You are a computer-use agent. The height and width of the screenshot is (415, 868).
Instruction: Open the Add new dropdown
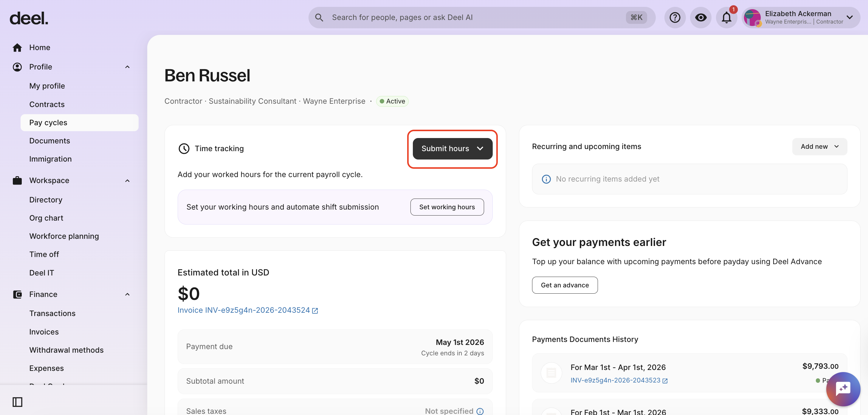(x=819, y=147)
